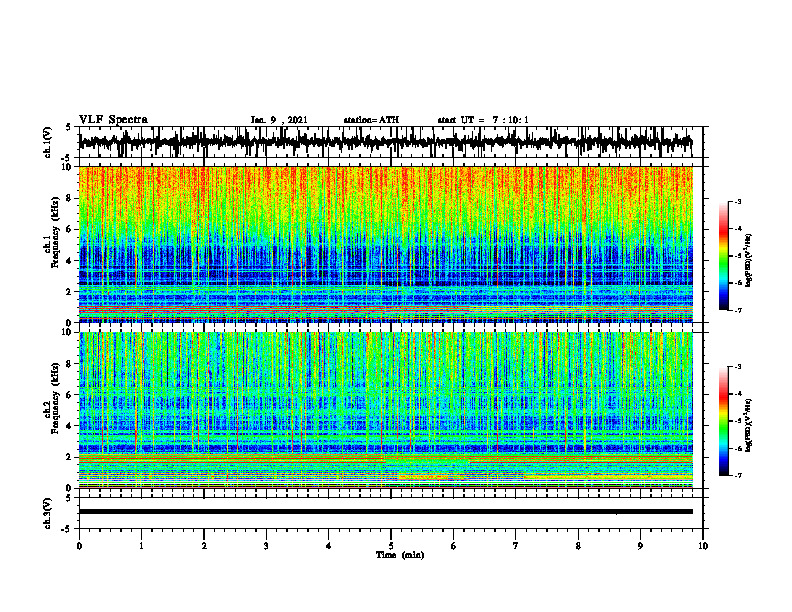Click time axis tick label "6"
The image size is (792, 612).
[454, 546]
